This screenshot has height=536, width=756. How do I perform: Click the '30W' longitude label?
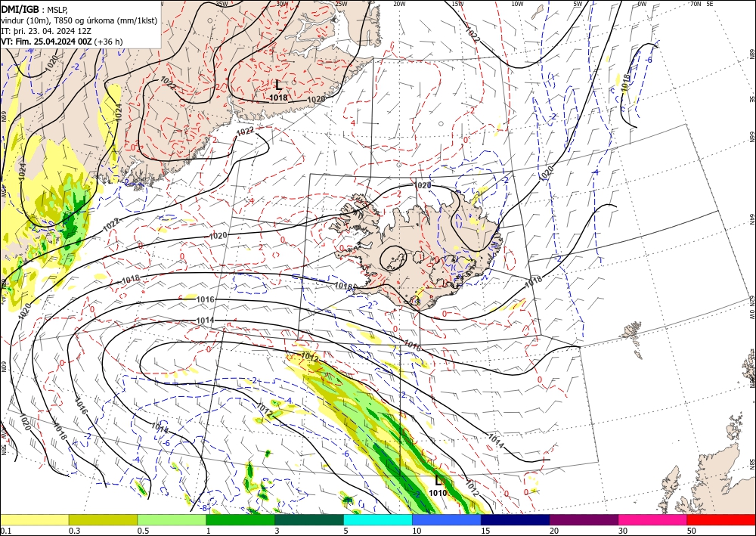(282, 4)
